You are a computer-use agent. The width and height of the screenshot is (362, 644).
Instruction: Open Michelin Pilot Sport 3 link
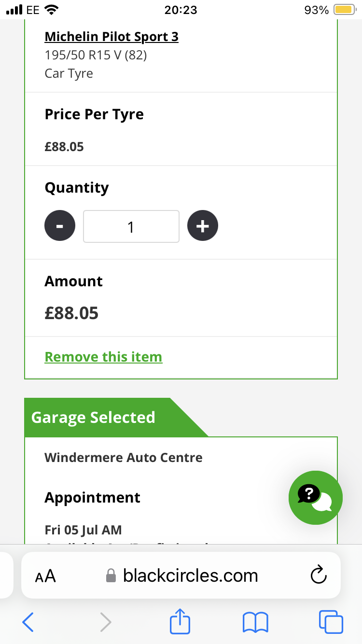point(111,36)
